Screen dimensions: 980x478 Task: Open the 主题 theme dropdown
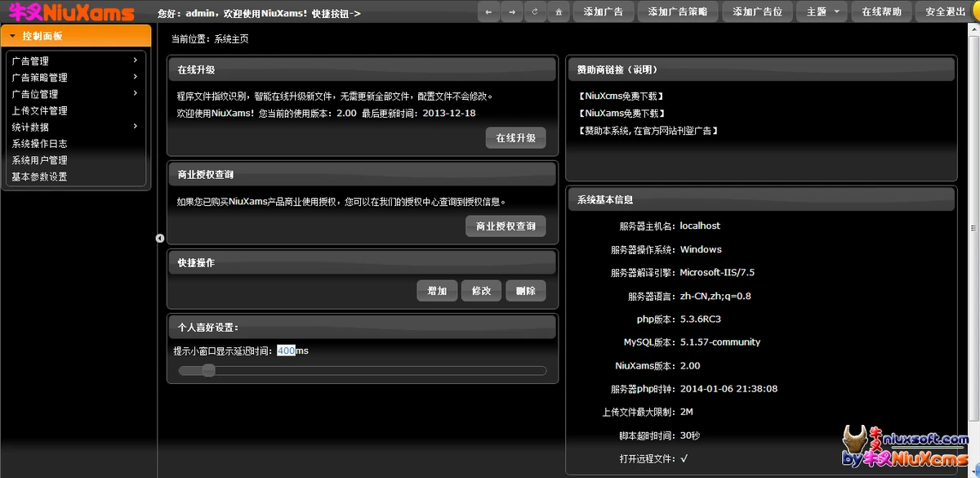click(x=825, y=11)
